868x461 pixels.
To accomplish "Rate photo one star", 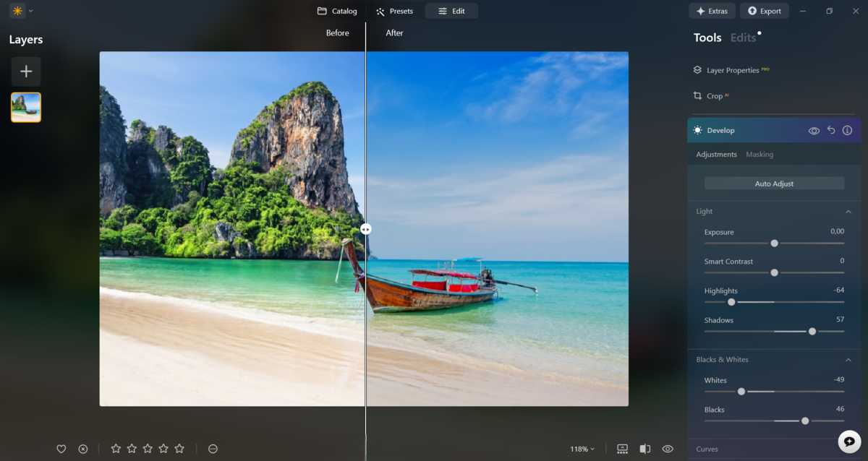I will (116, 449).
